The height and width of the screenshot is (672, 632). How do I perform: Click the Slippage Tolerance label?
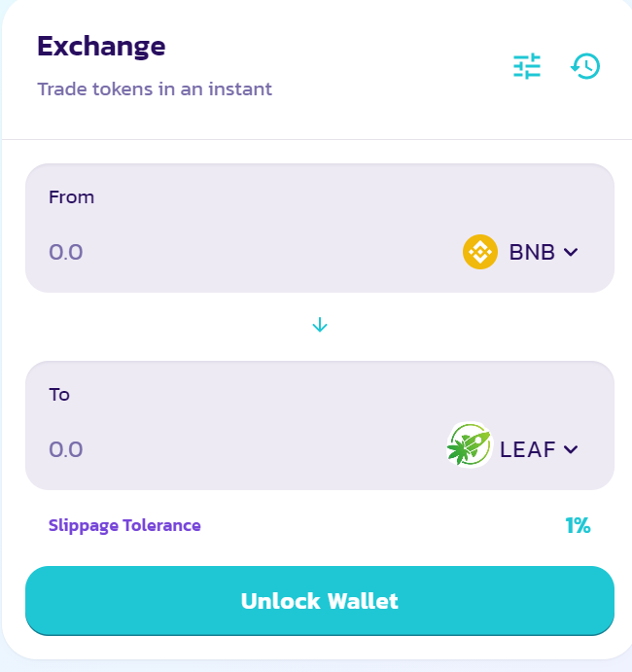[x=124, y=525]
